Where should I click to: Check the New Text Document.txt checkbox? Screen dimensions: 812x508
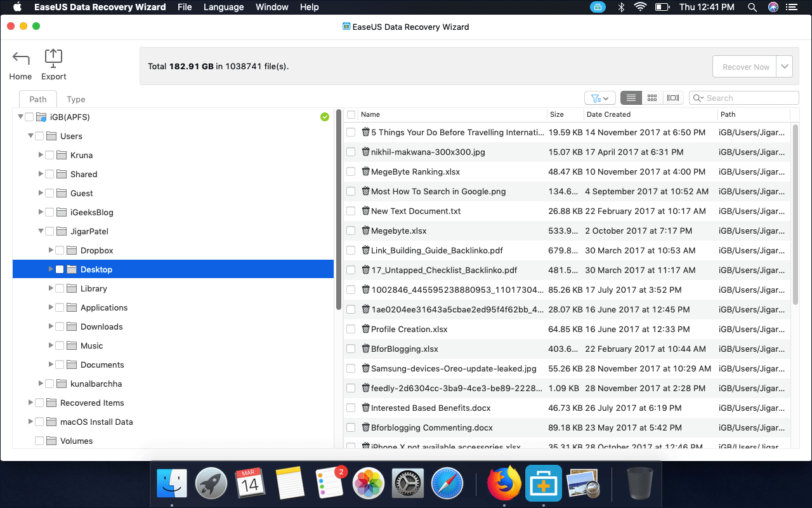(351, 211)
